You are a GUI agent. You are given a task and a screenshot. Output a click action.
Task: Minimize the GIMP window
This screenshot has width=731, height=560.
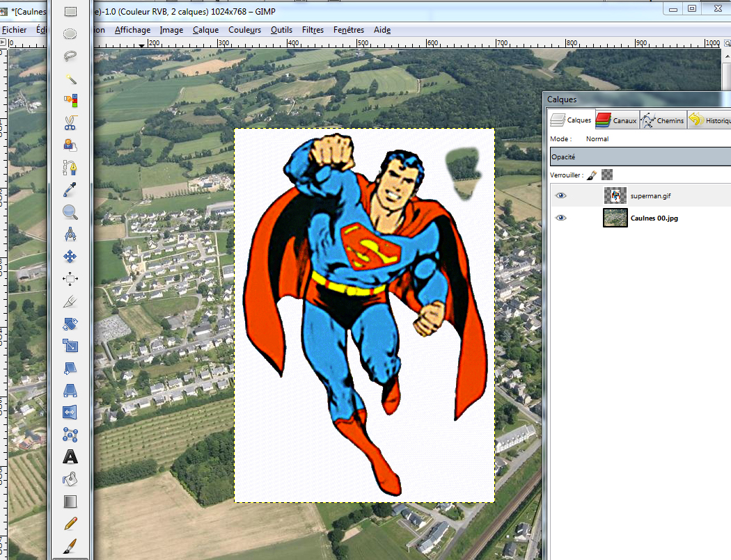click(x=673, y=8)
